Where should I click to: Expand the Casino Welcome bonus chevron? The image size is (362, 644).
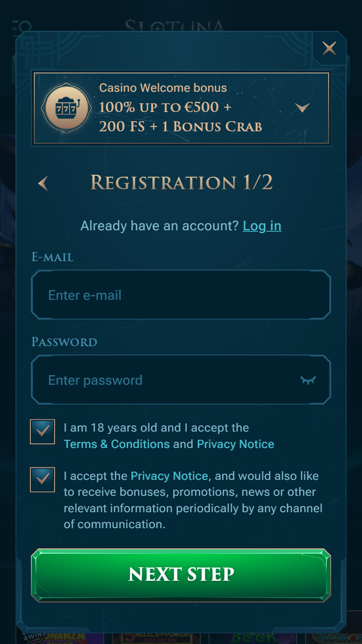(x=302, y=108)
